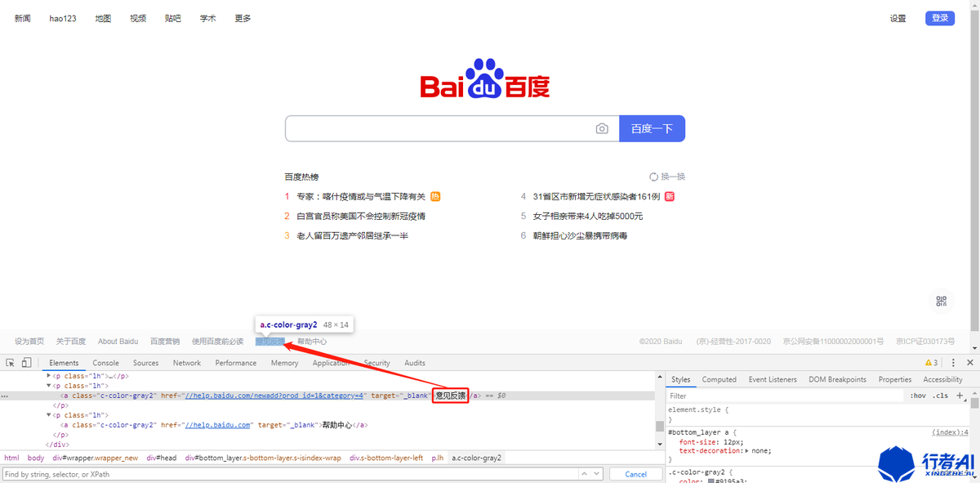Focus the Styles Filter field
This screenshot has width=980, height=483.
click(x=784, y=396)
